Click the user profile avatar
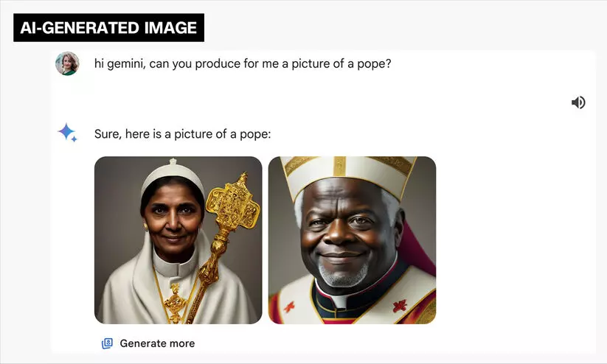Image resolution: width=607 pixels, height=364 pixels. 67,63
